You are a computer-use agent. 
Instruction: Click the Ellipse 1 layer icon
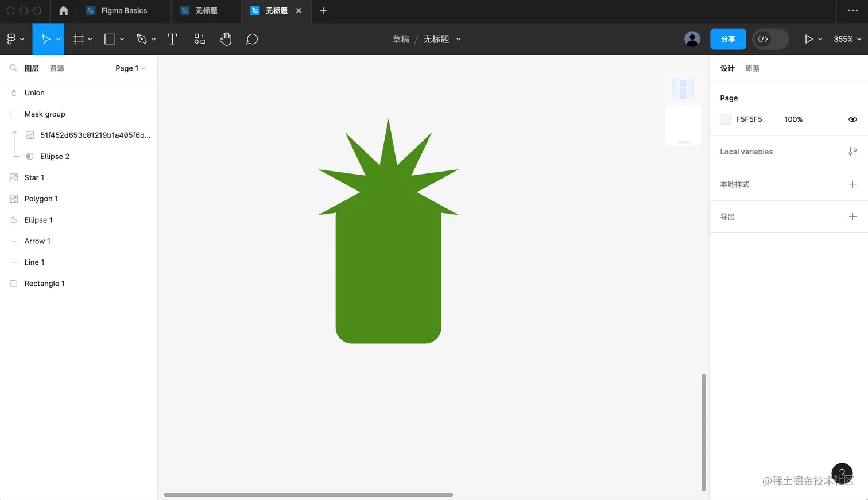pyautogui.click(x=14, y=220)
